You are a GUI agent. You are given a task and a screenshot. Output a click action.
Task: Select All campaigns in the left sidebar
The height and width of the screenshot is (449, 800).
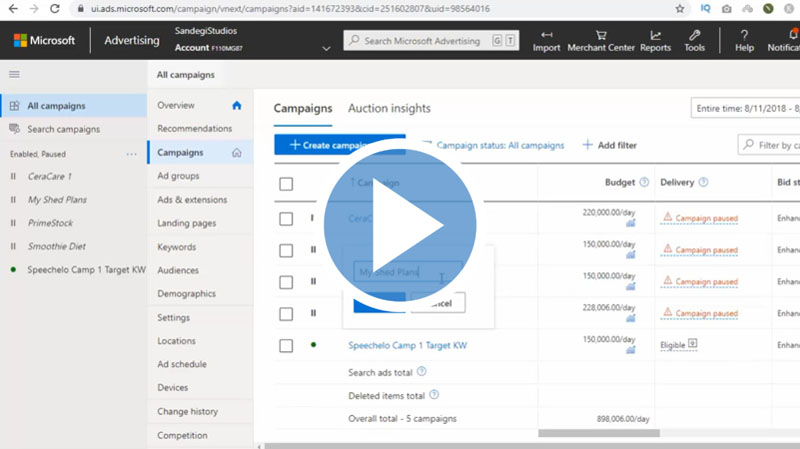74,106
